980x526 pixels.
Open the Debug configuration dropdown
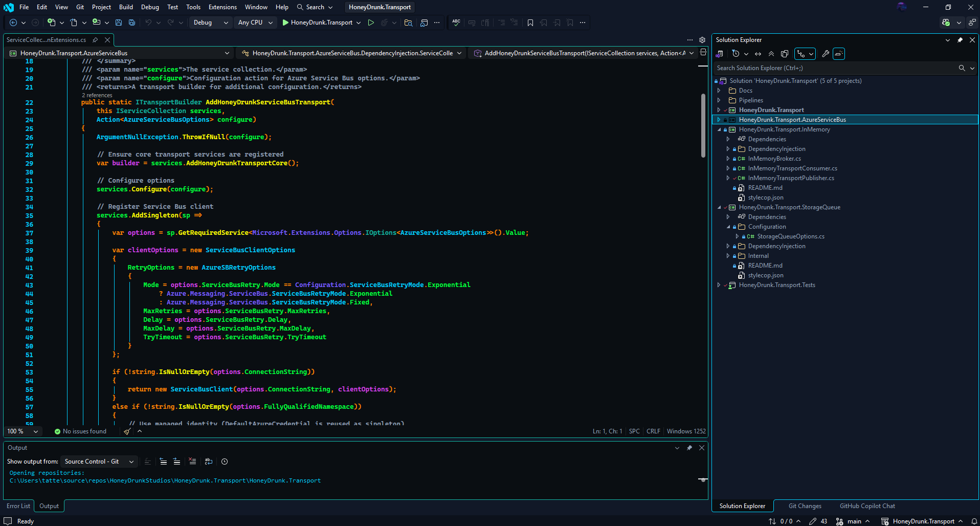point(210,23)
